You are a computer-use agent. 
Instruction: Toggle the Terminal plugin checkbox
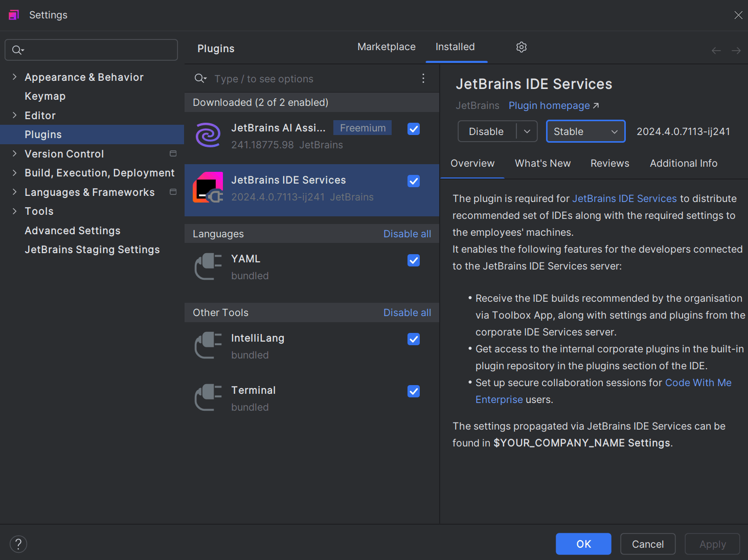click(414, 391)
